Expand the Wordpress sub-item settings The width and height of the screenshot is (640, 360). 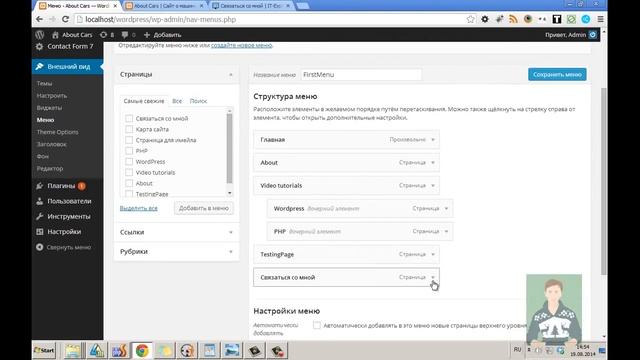[x=446, y=209]
